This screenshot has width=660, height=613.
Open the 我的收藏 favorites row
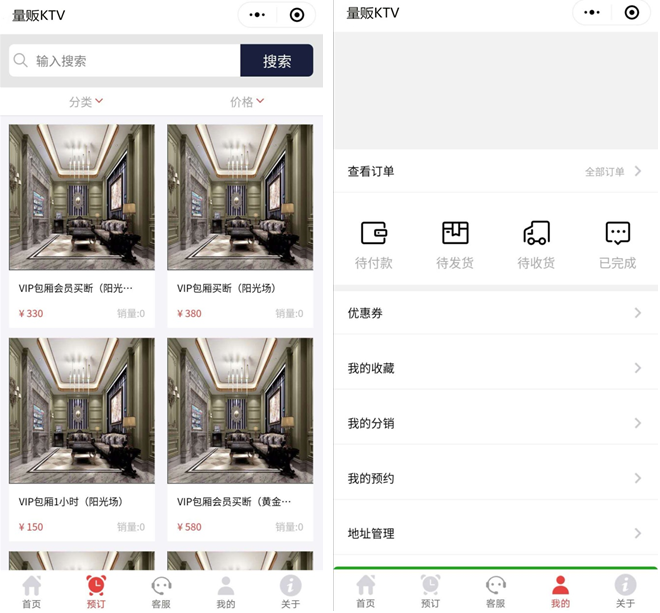pos(495,368)
